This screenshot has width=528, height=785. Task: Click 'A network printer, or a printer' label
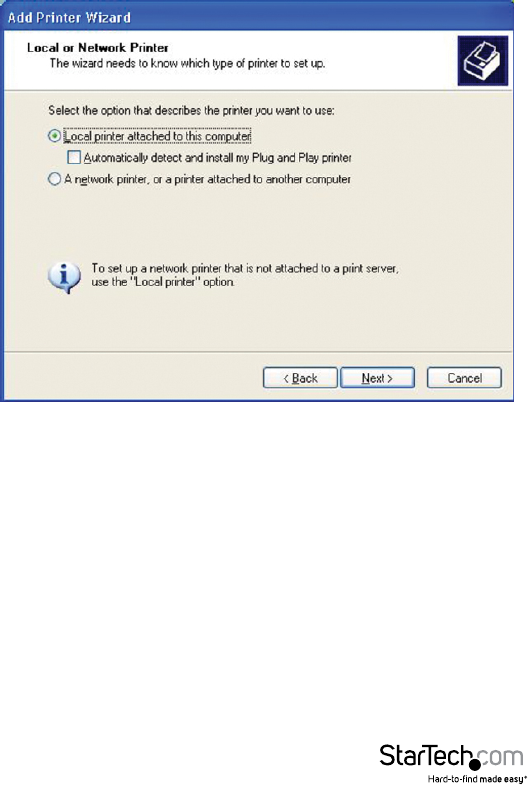click(207, 179)
